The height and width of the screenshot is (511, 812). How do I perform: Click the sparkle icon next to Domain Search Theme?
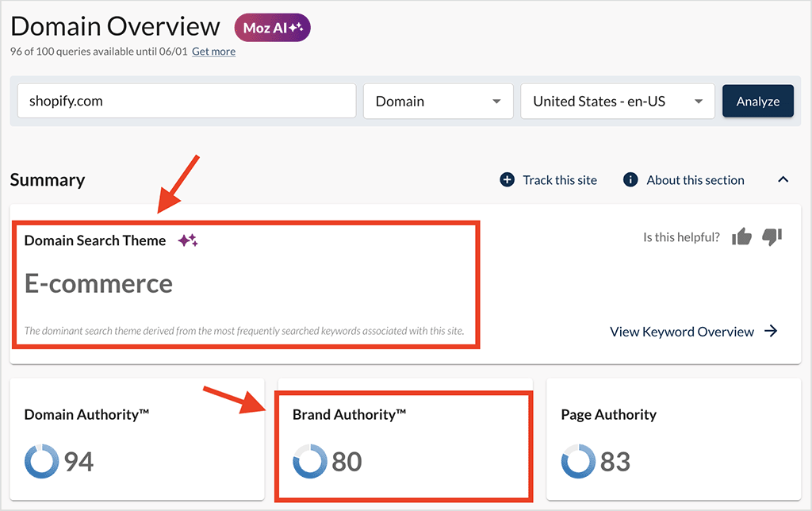[187, 240]
